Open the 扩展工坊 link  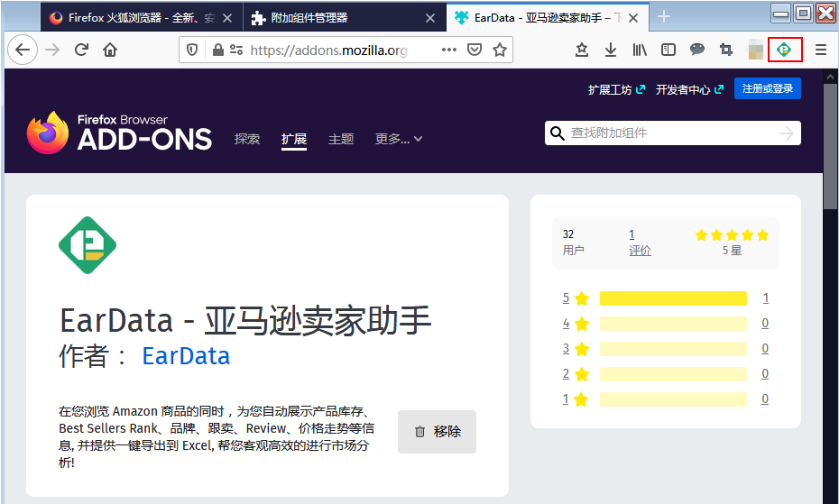point(616,89)
